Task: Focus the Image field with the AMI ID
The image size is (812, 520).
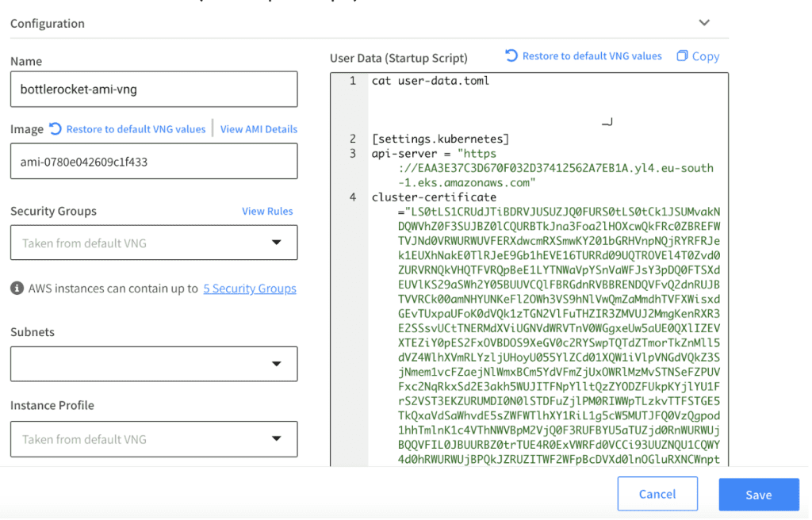Action: 154,162
